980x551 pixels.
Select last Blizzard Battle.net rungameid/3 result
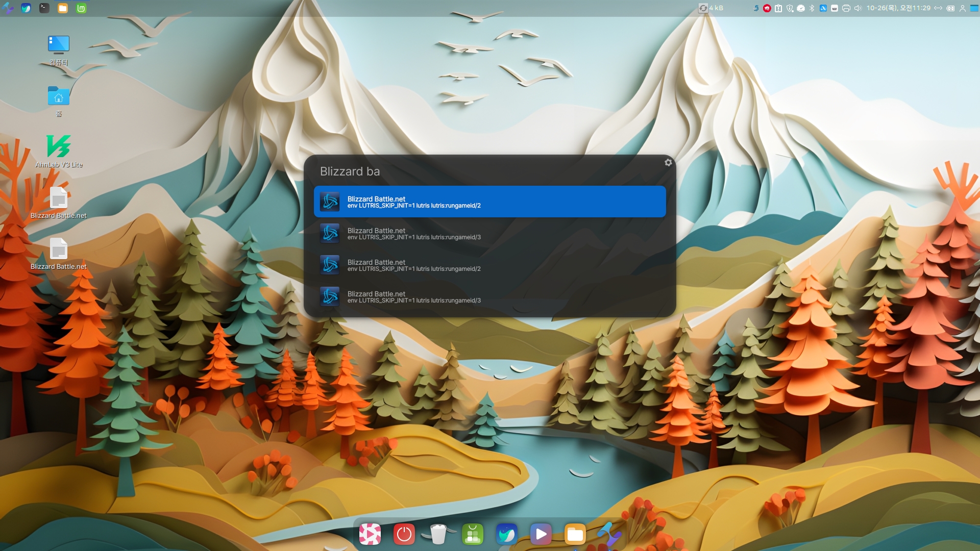[489, 297]
